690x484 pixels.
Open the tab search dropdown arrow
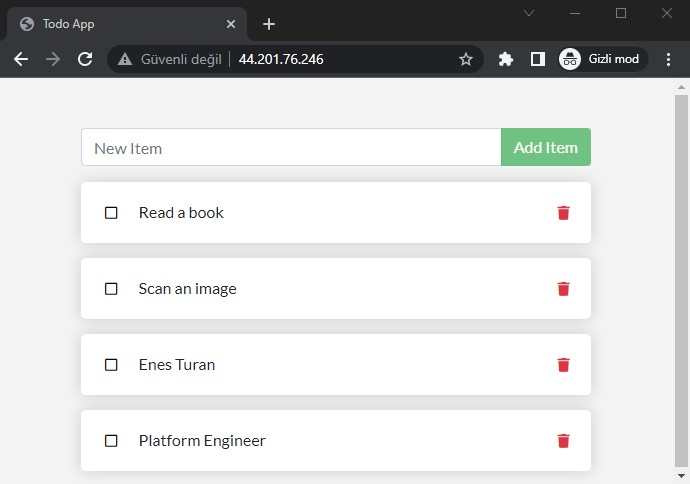click(x=529, y=13)
